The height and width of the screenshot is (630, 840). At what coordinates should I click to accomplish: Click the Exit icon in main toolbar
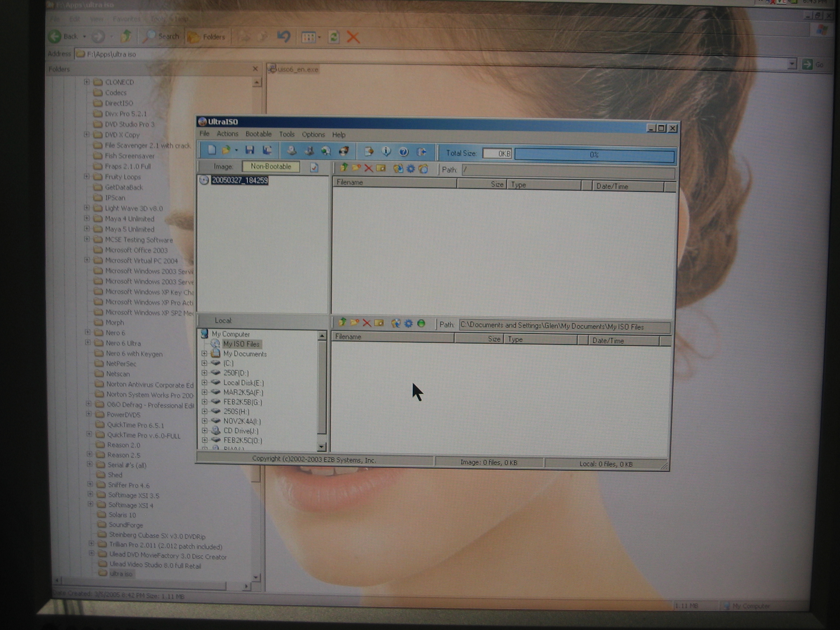coord(421,152)
